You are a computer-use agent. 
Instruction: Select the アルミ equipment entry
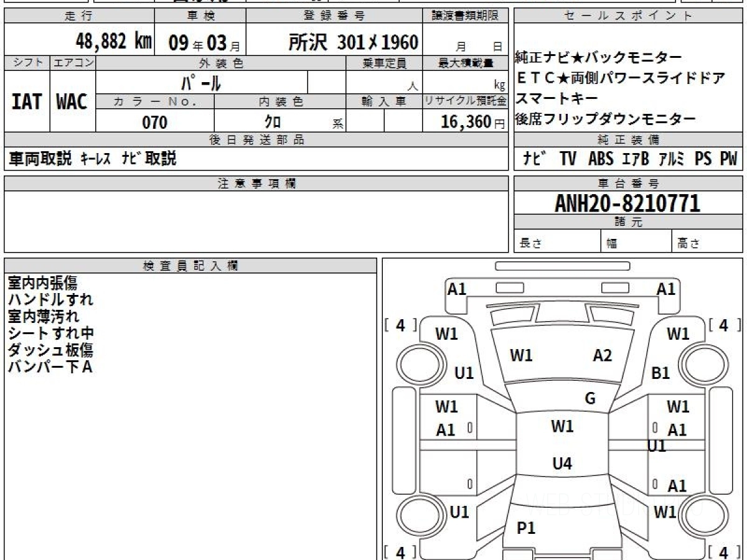click(x=671, y=159)
